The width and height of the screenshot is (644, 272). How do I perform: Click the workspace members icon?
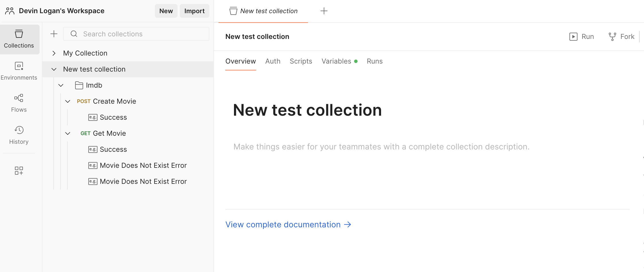9,11
